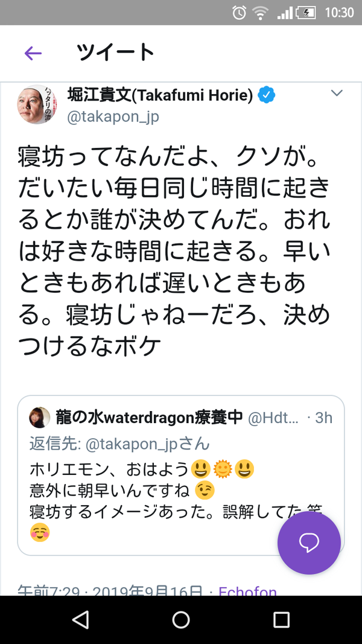Tap Android home circle button

[181, 620]
